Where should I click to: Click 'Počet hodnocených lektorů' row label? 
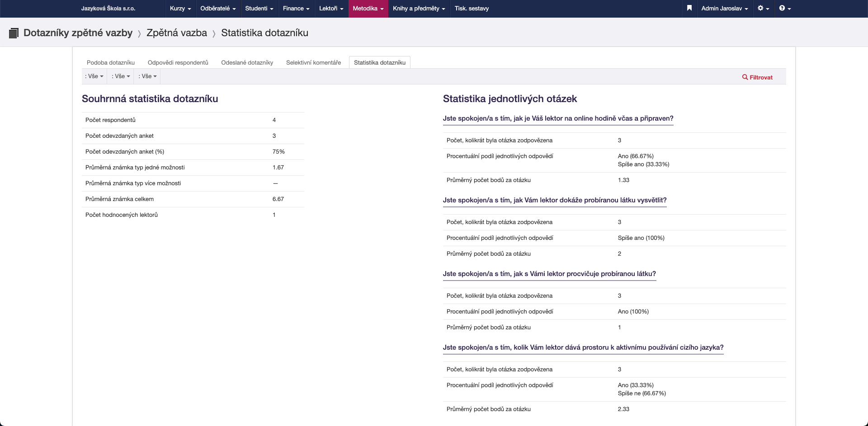click(122, 215)
